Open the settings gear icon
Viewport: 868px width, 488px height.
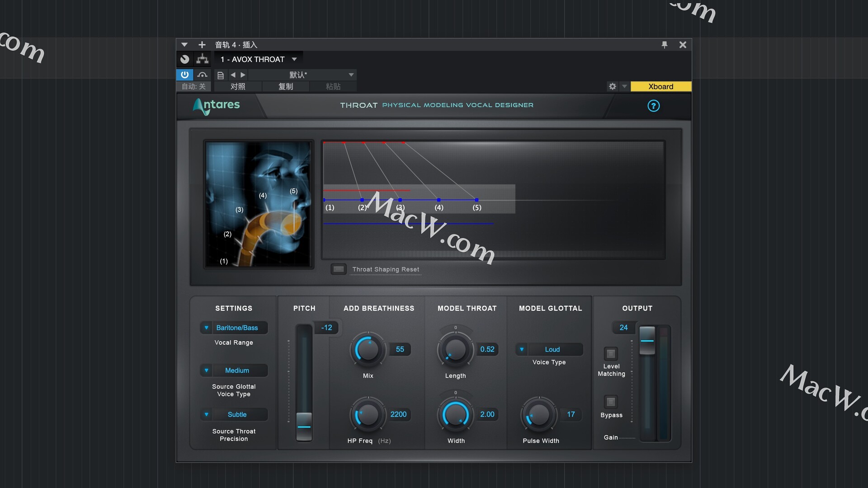point(613,86)
